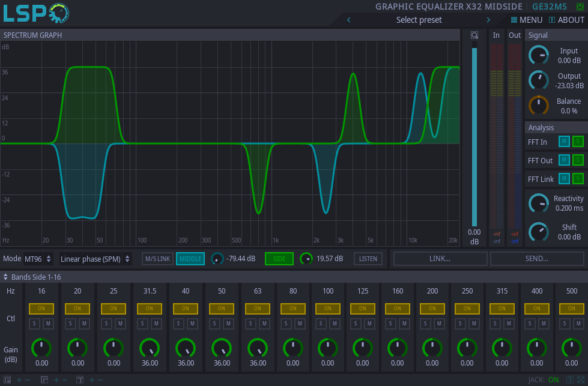The height and width of the screenshot is (386, 588).
Task: Open the MENU item
Action: tap(526, 20)
